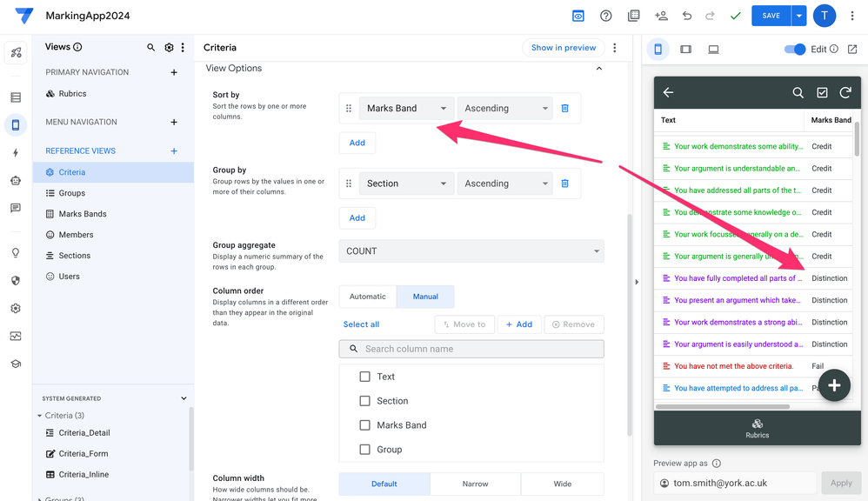Go back in the app preview
Image resolution: width=868 pixels, height=501 pixels.
pos(668,92)
